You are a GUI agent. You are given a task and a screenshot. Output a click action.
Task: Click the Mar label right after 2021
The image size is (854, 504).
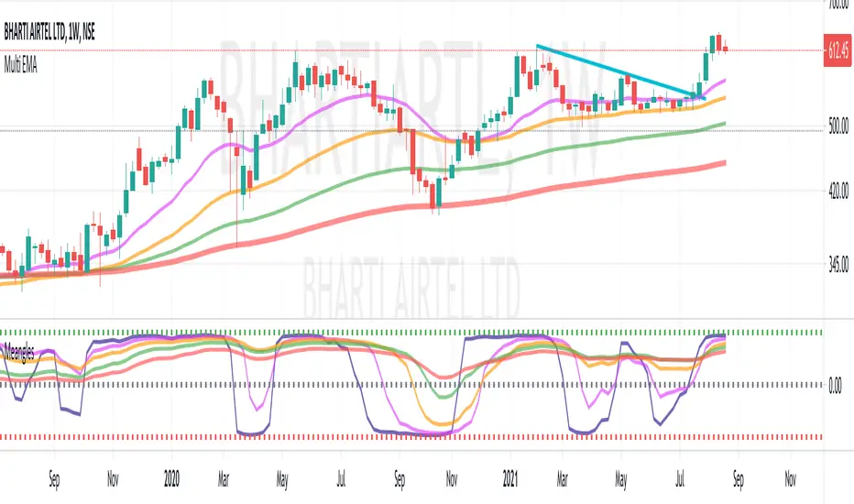[562, 479]
